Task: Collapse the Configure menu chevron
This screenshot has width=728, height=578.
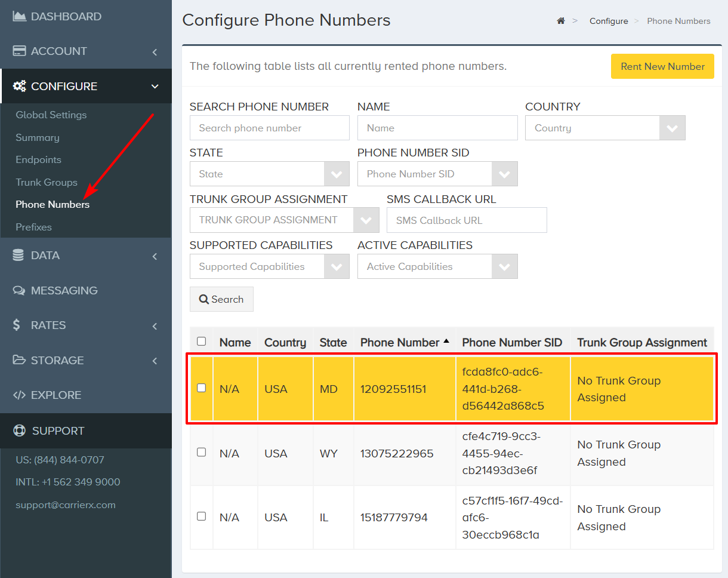Action: (x=155, y=87)
